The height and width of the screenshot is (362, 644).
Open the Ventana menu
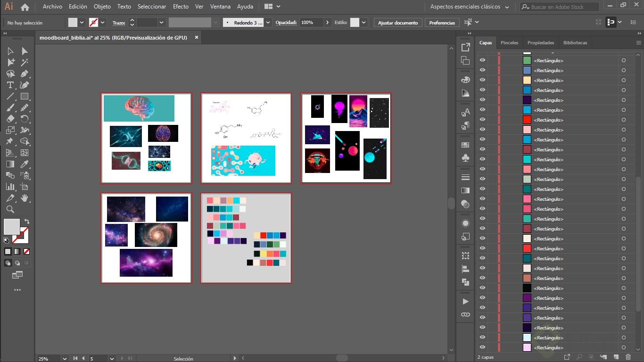coord(220,7)
